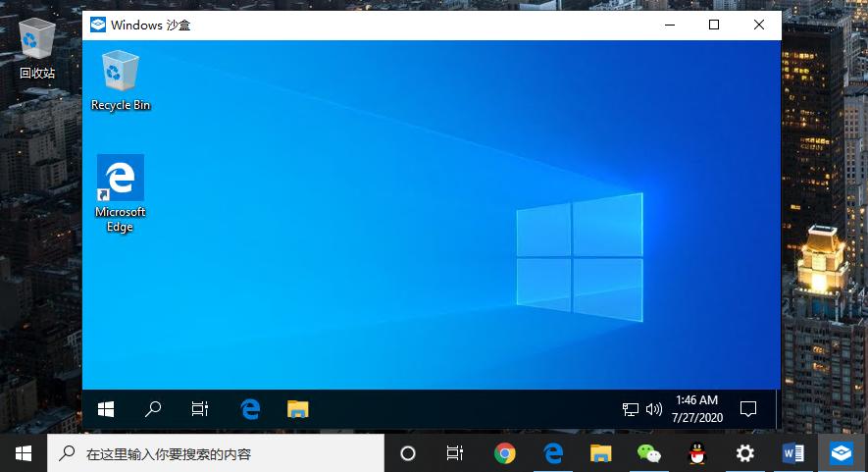Click the Show Desktop sliver in the Sandbox taskbar
The width and height of the screenshot is (868, 472).
[778, 409]
